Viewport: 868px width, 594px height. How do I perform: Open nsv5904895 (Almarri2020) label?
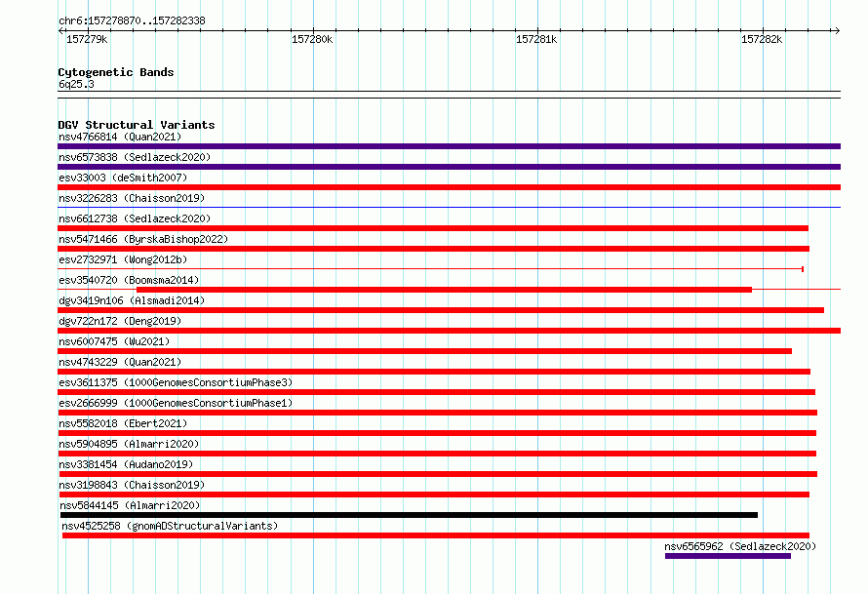(129, 444)
